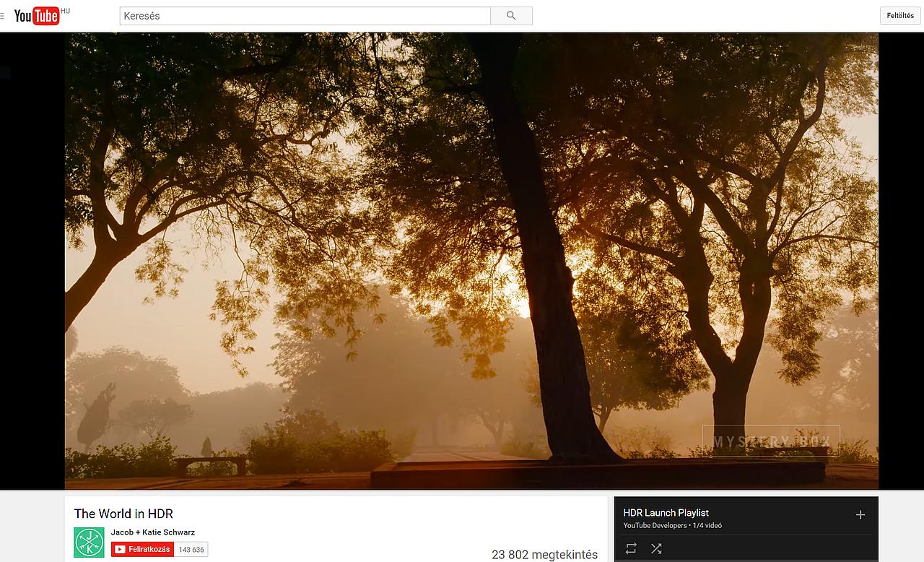Screen dimensions: 924x562
Task: Save the HDR Launch Playlist with plus icon
Action: click(x=860, y=515)
